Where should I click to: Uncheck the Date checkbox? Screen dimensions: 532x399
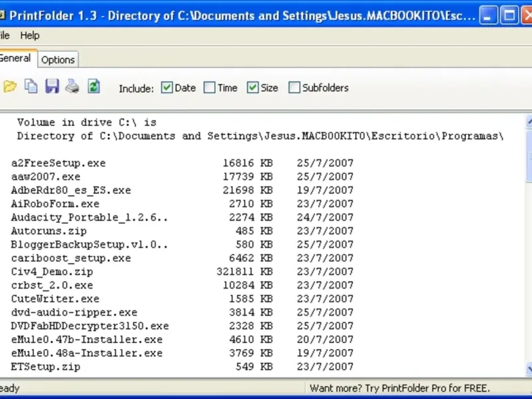[x=167, y=88]
